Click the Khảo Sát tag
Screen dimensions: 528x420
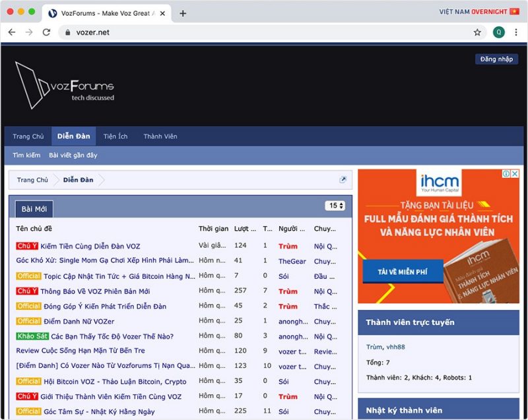pyautogui.click(x=32, y=336)
